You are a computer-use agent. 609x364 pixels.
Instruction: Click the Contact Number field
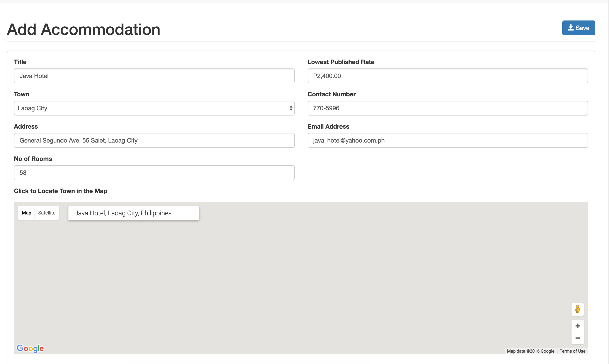(x=448, y=108)
